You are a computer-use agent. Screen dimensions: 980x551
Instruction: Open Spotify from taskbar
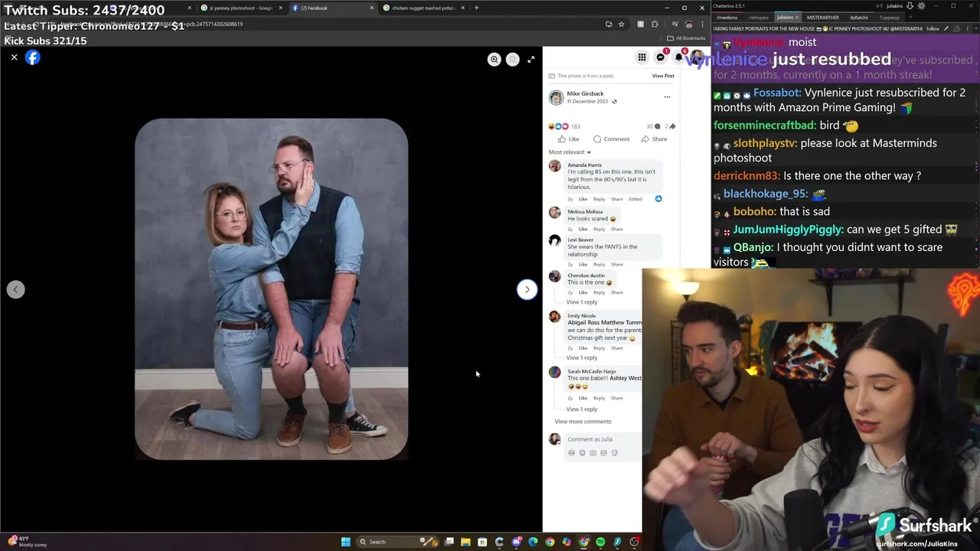pos(600,542)
